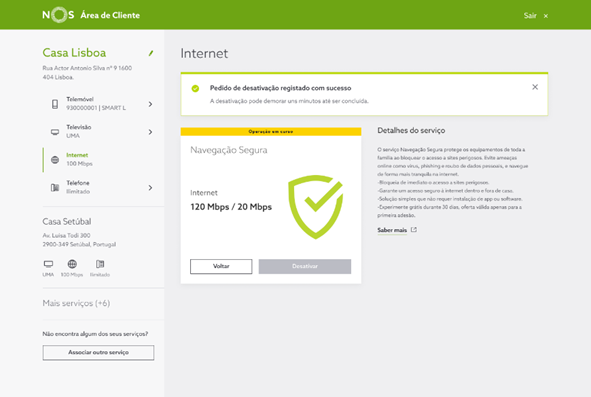This screenshot has height=397, width=591.
Task: Select Casa Setúbal 100 Mbps globe icon
Action: click(72, 264)
